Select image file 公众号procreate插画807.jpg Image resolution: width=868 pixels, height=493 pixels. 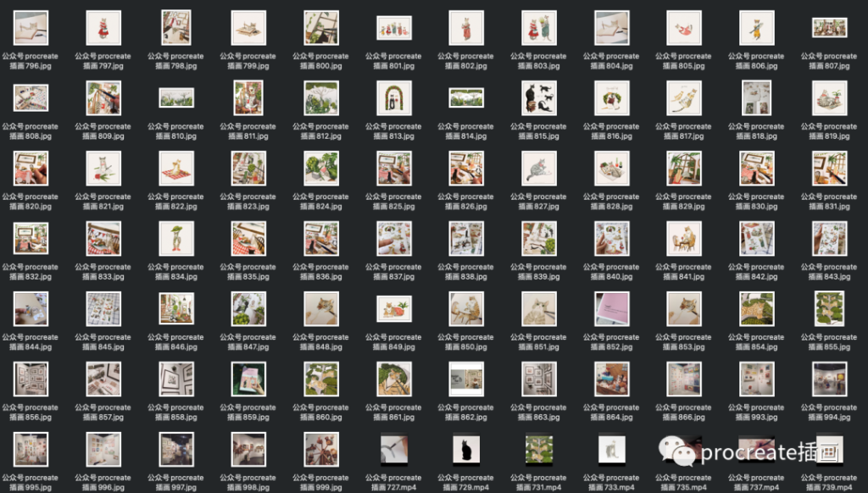pyautogui.click(x=830, y=28)
